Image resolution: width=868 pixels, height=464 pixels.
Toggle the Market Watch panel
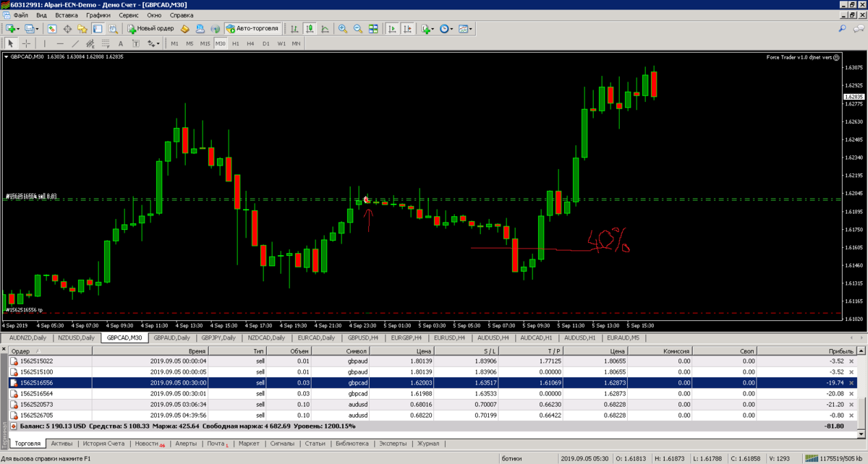click(51, 29)
